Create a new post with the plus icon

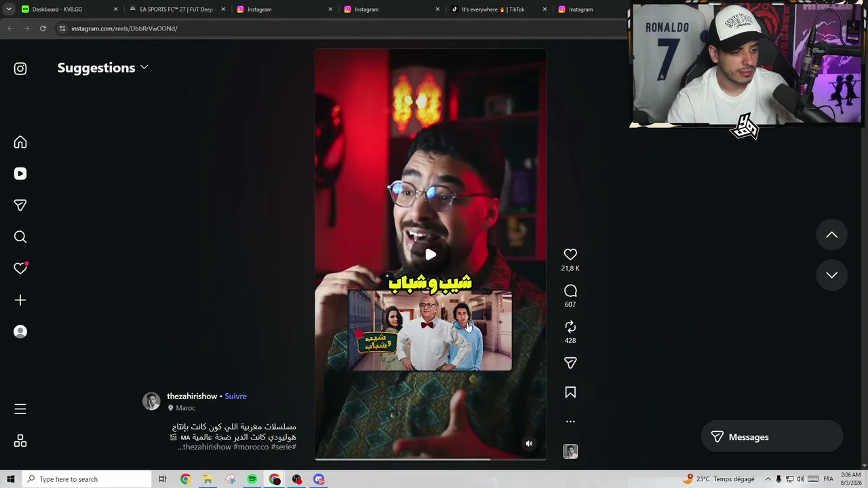point(20,300)
